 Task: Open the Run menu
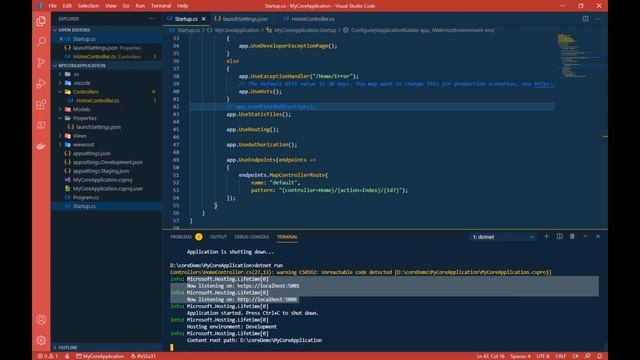pyautogui.click(x=140, y=6)
